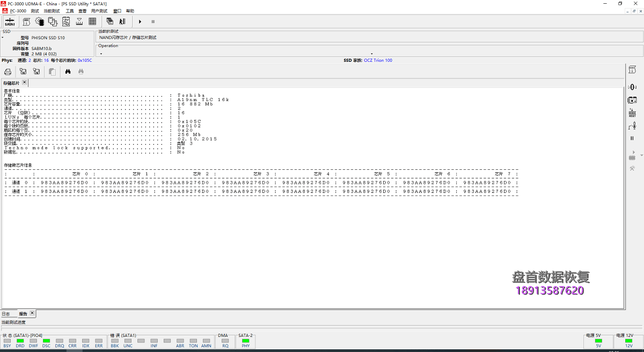Click the black binoculars find icon

pos(68,71)
